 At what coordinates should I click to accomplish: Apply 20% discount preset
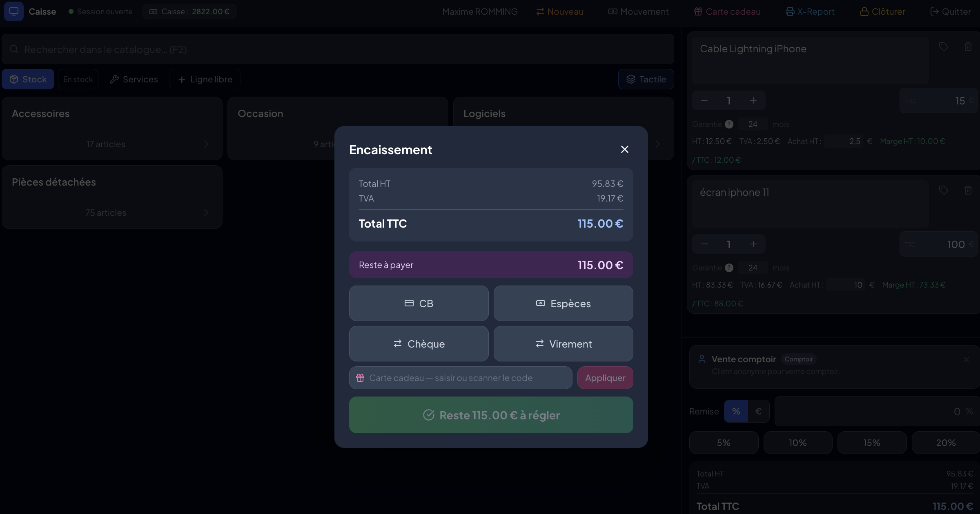(x=946, y=443)
